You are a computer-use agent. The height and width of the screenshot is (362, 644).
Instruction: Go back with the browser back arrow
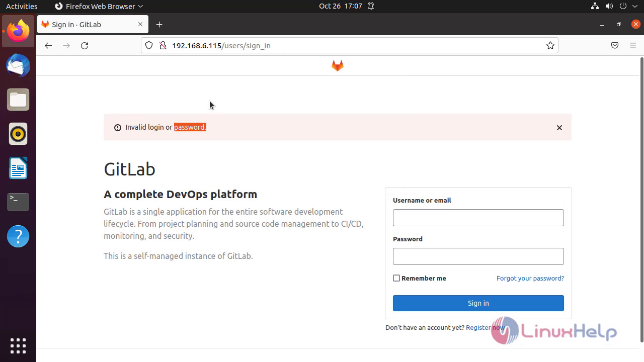click(48, 45)
